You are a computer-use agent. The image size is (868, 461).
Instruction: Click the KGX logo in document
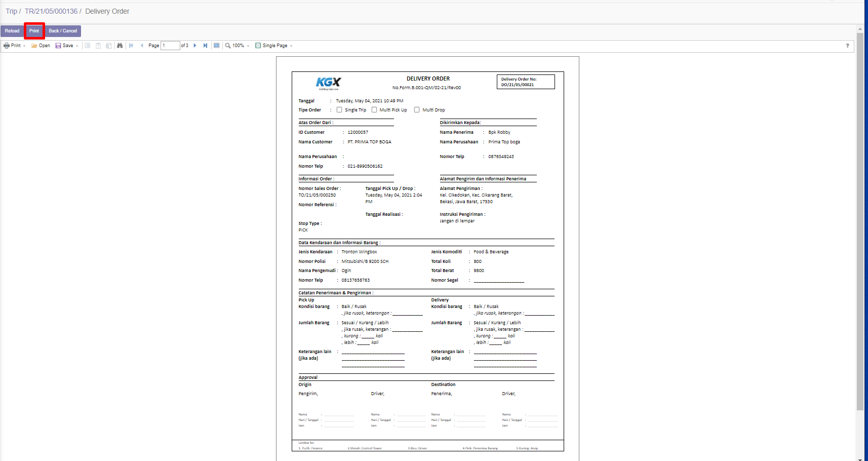329,83
